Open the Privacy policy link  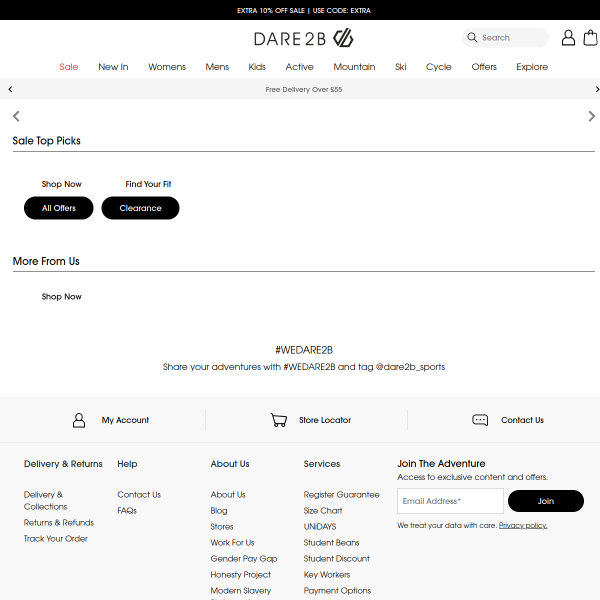pyautogui.click(x=523, y=525)
